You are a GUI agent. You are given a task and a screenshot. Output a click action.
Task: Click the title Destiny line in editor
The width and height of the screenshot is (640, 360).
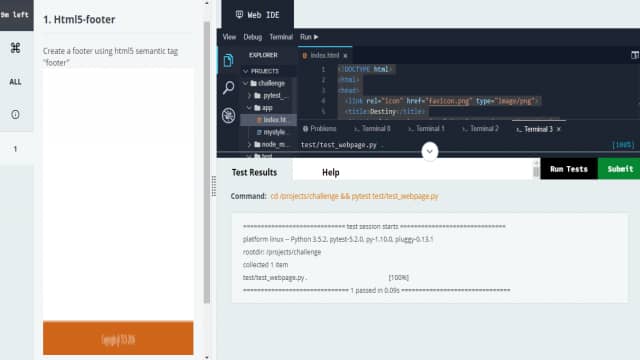385,111
